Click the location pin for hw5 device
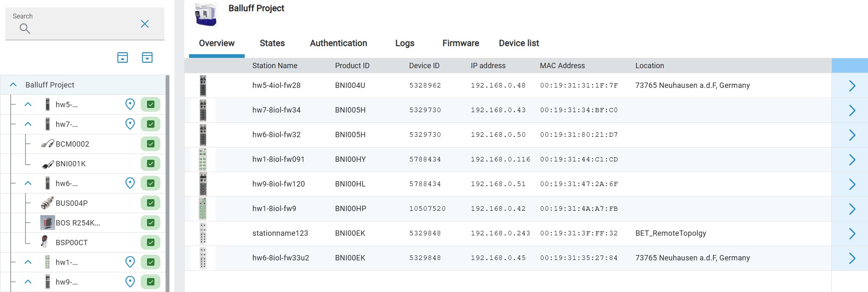The width and height of the screenshot is (868, 292). 130,104
